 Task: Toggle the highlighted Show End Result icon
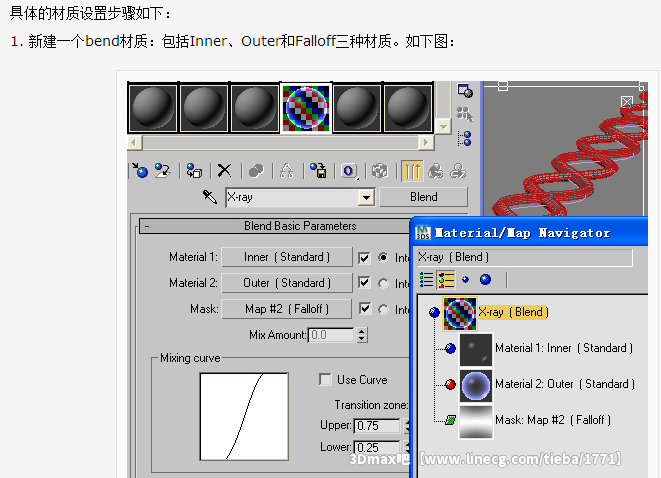412,171
